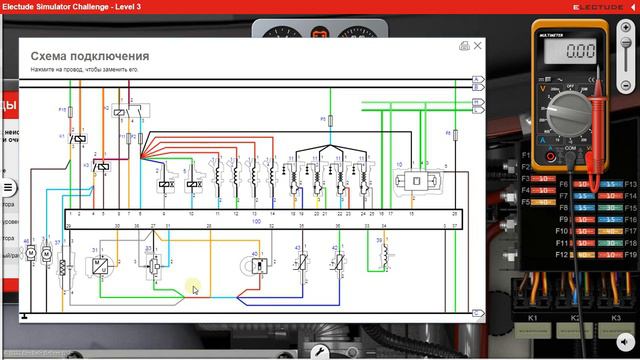Select yellow fuse F17 in fuse box
The image size is (640, 360).
point(610,231)
